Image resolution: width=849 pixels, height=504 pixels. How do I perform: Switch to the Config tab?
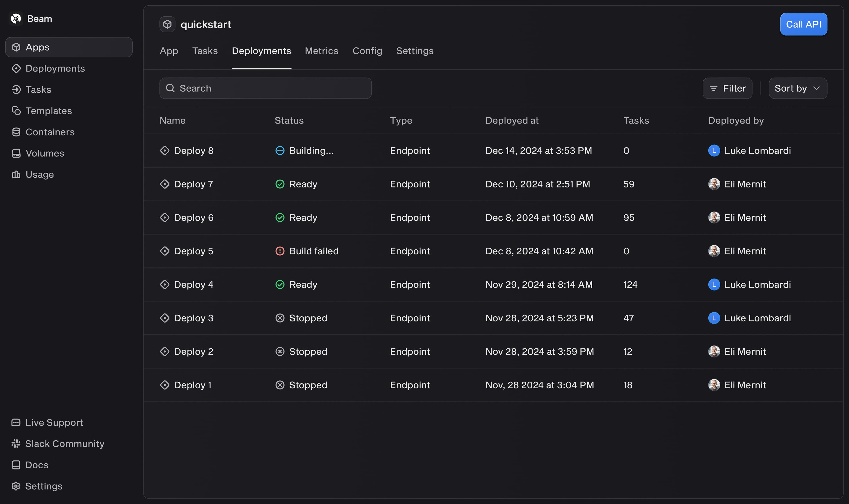[367, 51]
